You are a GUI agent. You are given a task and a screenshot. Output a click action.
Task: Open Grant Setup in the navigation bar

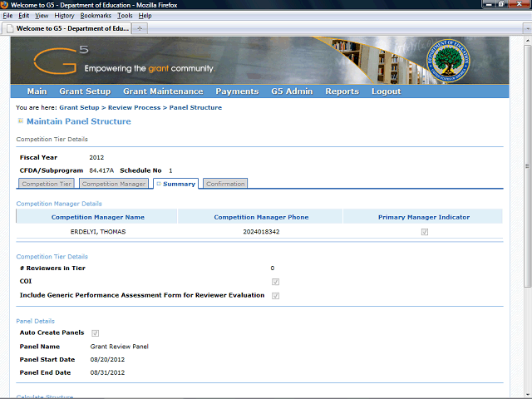tap(85, 91)
